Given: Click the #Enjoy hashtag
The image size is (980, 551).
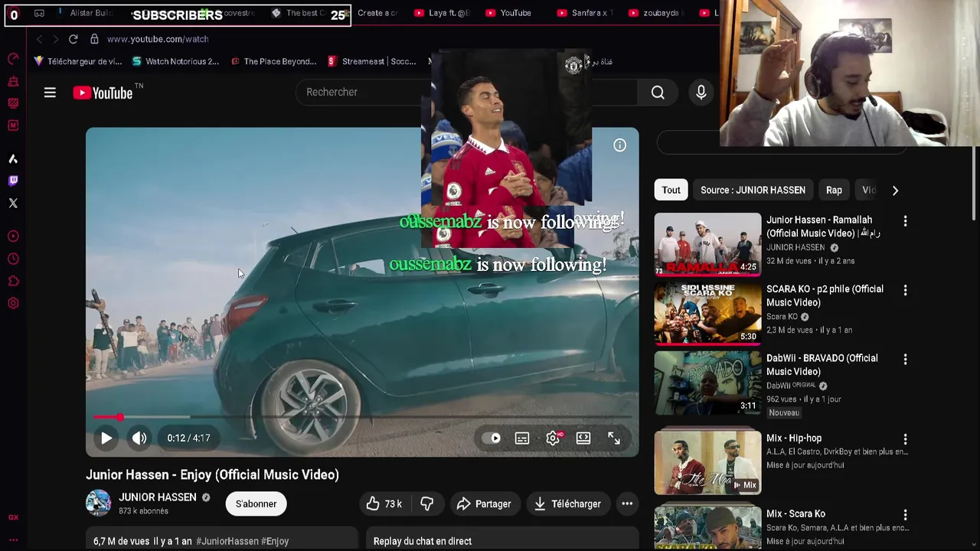Looking at the screenshot, I should pos(275,541).
